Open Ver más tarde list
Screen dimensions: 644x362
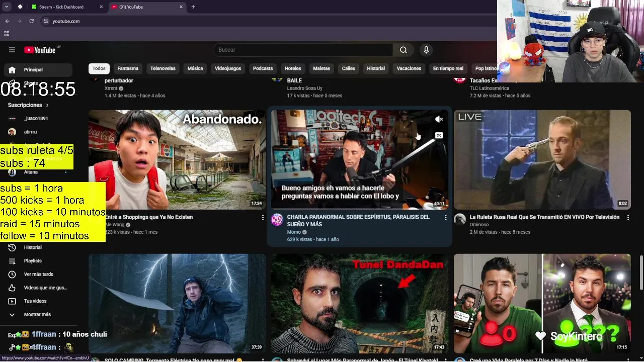pyautogui.click(x=38, y=274)
